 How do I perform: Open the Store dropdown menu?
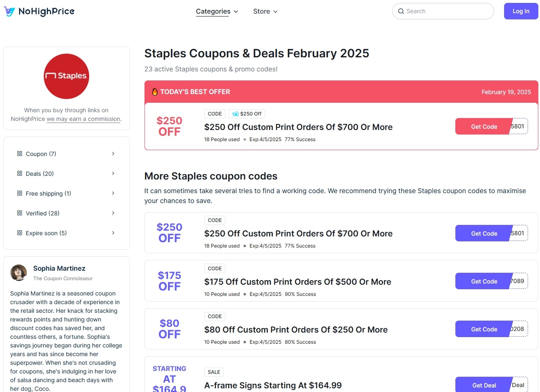(265, 12)
